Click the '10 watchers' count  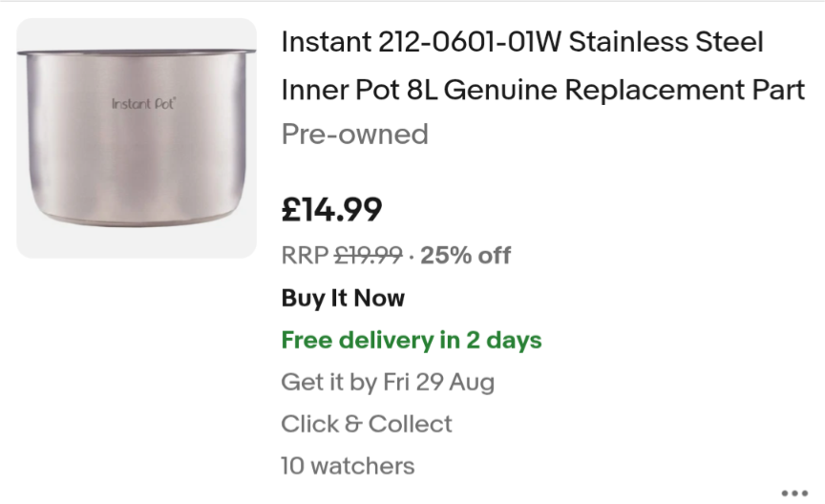tap(348, 466)
